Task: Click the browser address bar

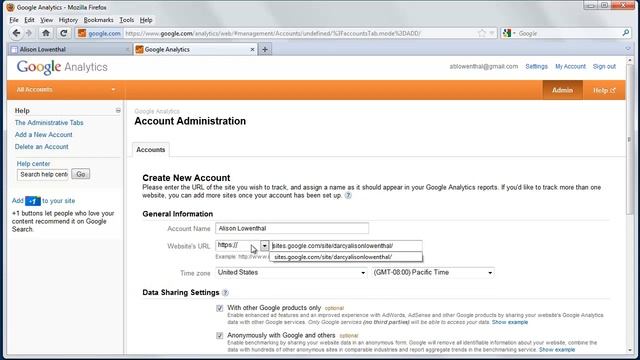Action: (x=300, y=33)
